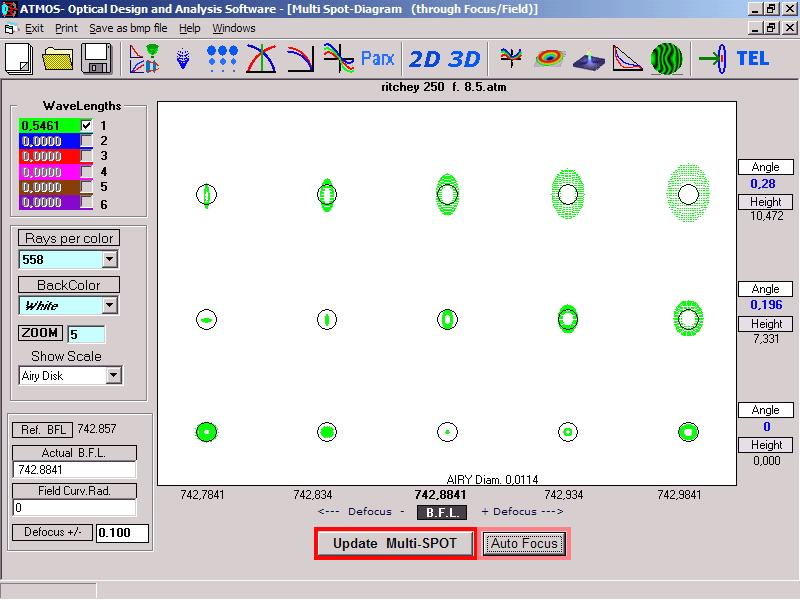The width and height of the screenshot is (800, 600).
Task: Open the multi-spot dots diagram icon
Action: (222, 58)
